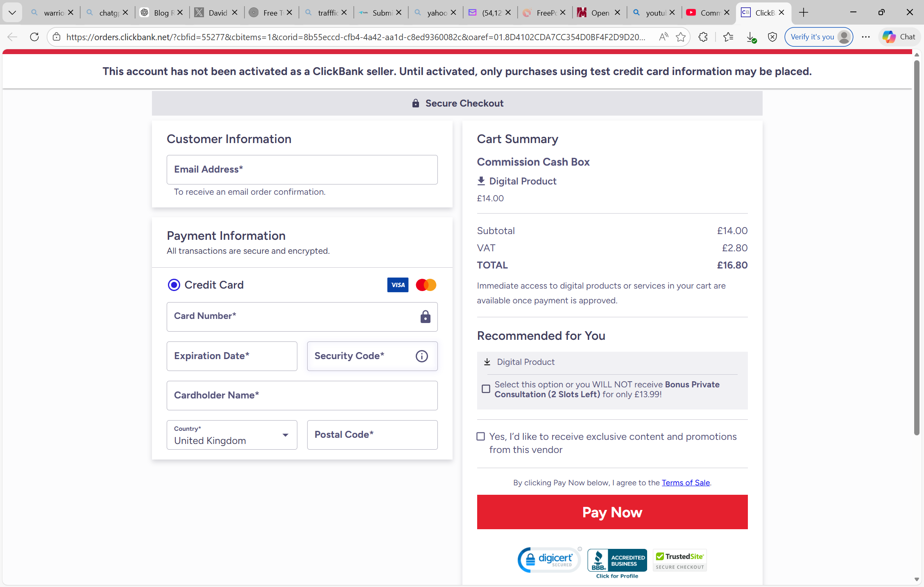Open Copilot Chat in the toolbar

899,37
